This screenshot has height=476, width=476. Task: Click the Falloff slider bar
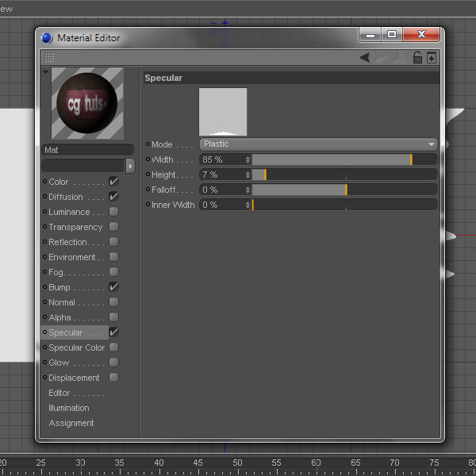click(x=344, y=190)
